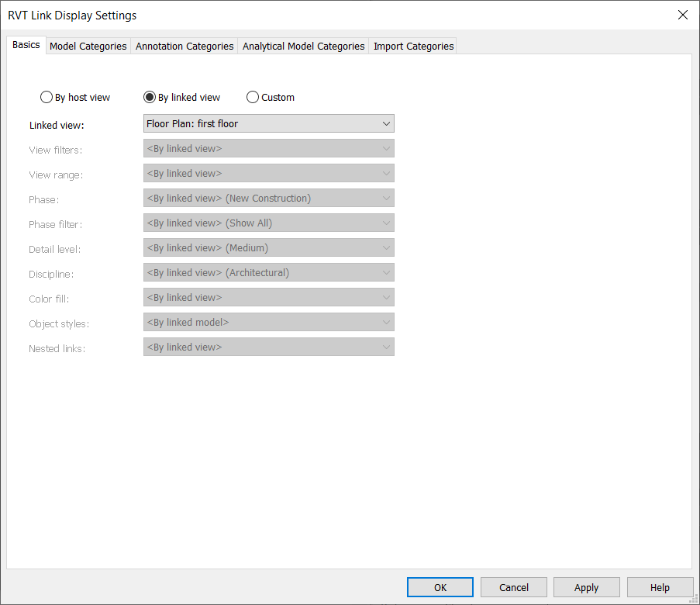Open the Object styles dropdown

point(269,322)
